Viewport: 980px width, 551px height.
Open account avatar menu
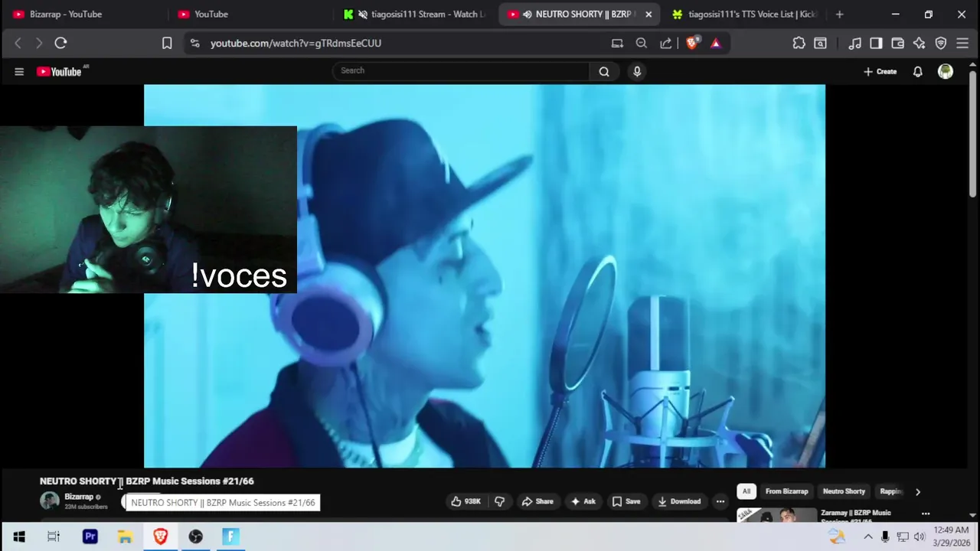coord(946,71)
